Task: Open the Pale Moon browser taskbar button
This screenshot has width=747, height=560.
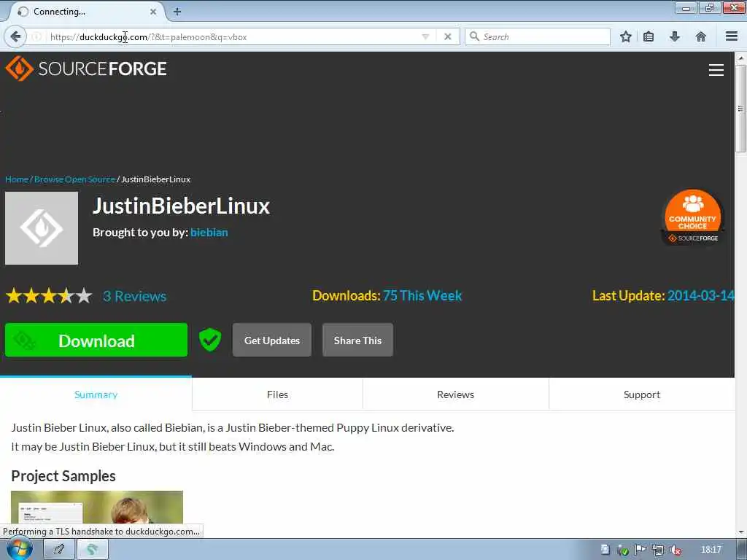Action: coord(93,550)
